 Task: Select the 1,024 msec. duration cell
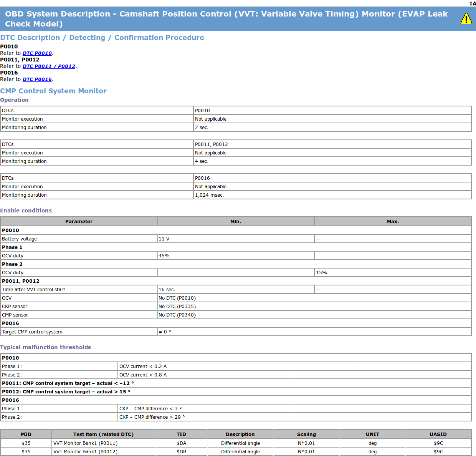coord(209,195)
